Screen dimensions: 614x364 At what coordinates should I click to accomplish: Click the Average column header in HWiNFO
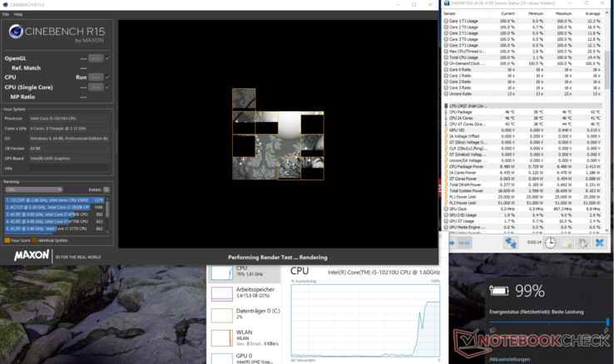tap(592, 13)
